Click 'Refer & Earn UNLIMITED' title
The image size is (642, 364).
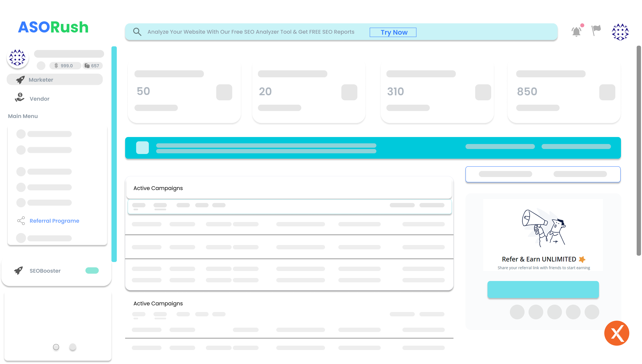539,259
